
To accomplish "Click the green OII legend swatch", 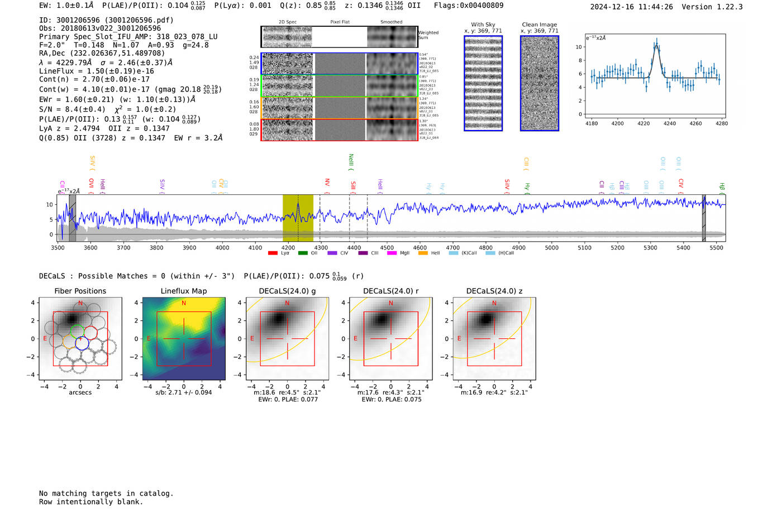I will click(303, 253).
